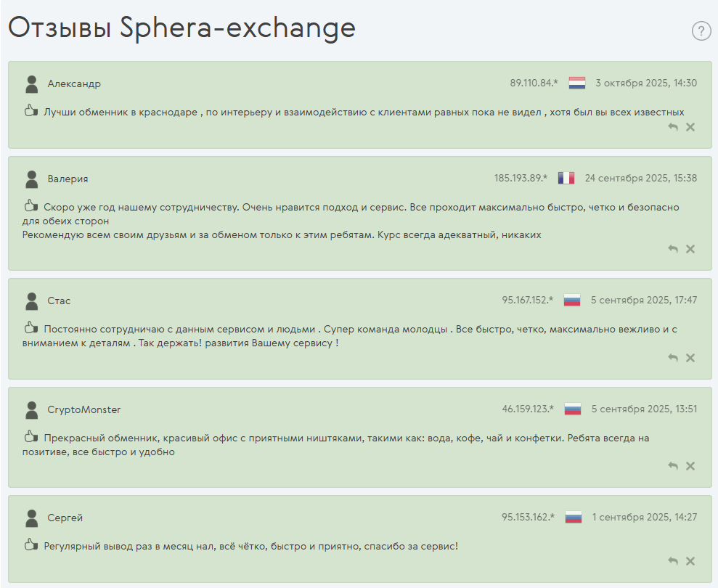Reply to Александр's review
718x588 pixels.
tap(673, 127)
